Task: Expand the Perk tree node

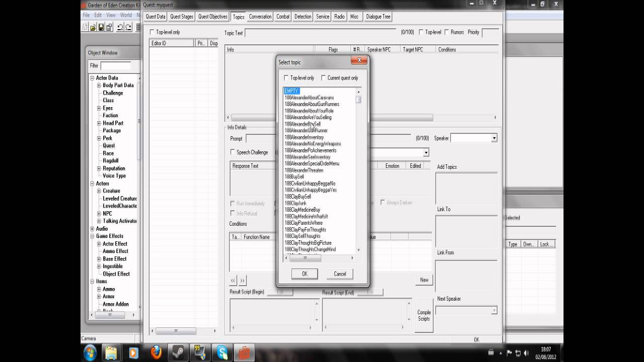Action: tap(99, 138)
